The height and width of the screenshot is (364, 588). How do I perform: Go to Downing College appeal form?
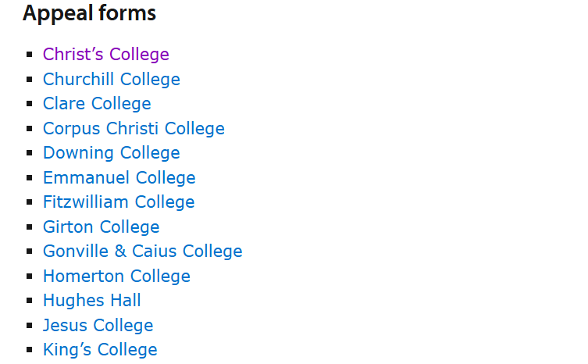111,153
